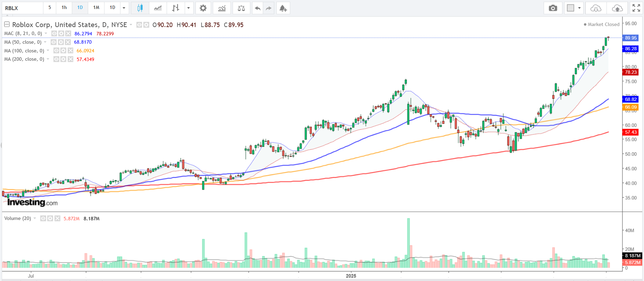Choose bars chart style icon
The height and width of the screenshot is (281, 644).
pyautogui.click(x=176, y=8)
